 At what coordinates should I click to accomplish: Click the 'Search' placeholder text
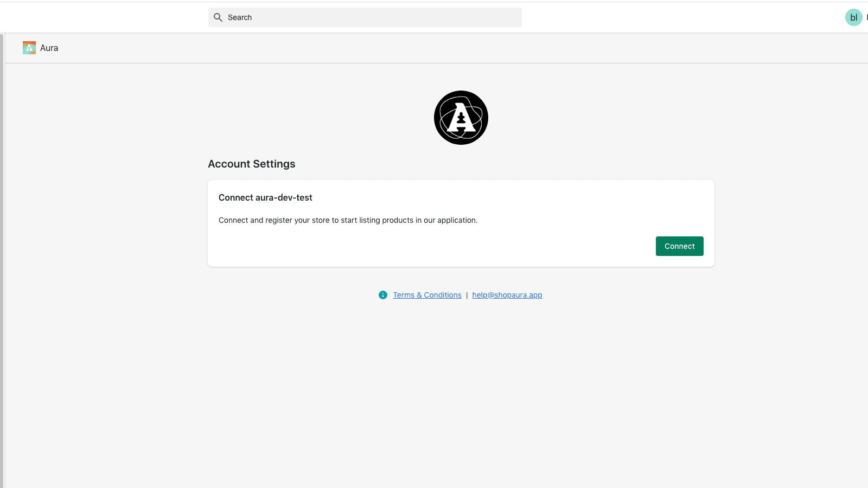coord(240,17)
